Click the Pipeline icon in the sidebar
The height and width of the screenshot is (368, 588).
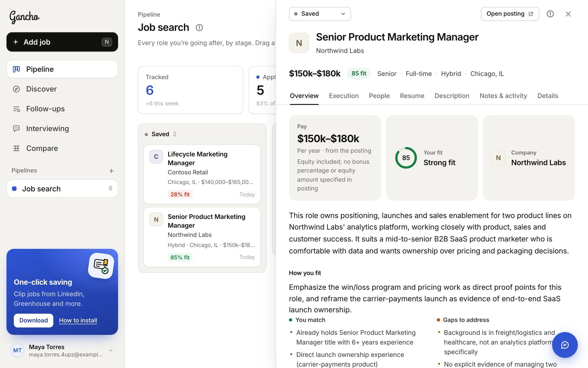pyautogui.click(x=16, y=69)
